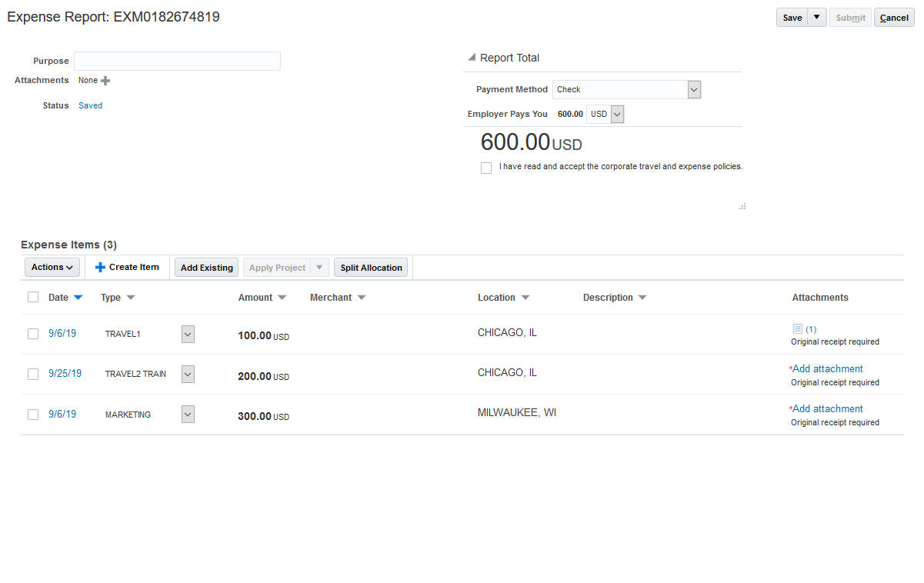
Task: Sort by Date using blue arrow
Action: point(78,298)
